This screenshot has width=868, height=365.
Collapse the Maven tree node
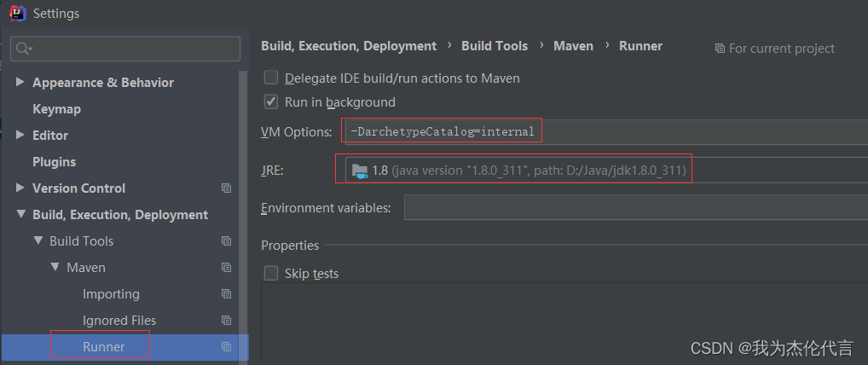[x=55, y=267]
